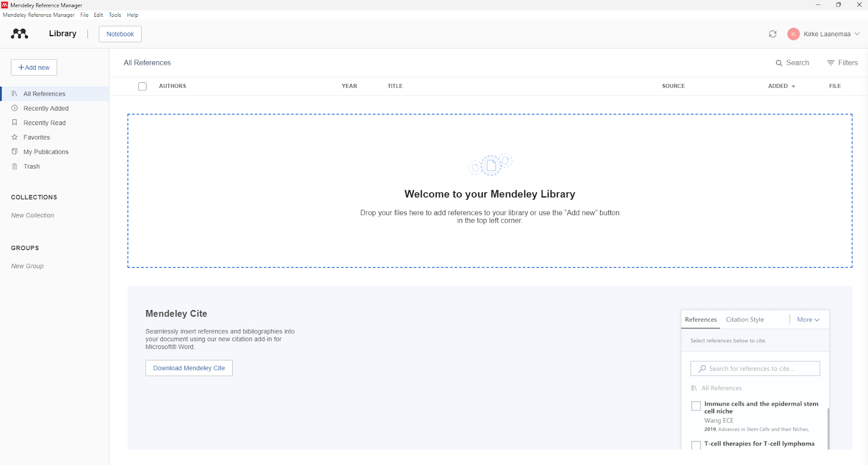868x465 pixels.
Task: Click the T-cell therapies reference title
Action: point(759,444)
